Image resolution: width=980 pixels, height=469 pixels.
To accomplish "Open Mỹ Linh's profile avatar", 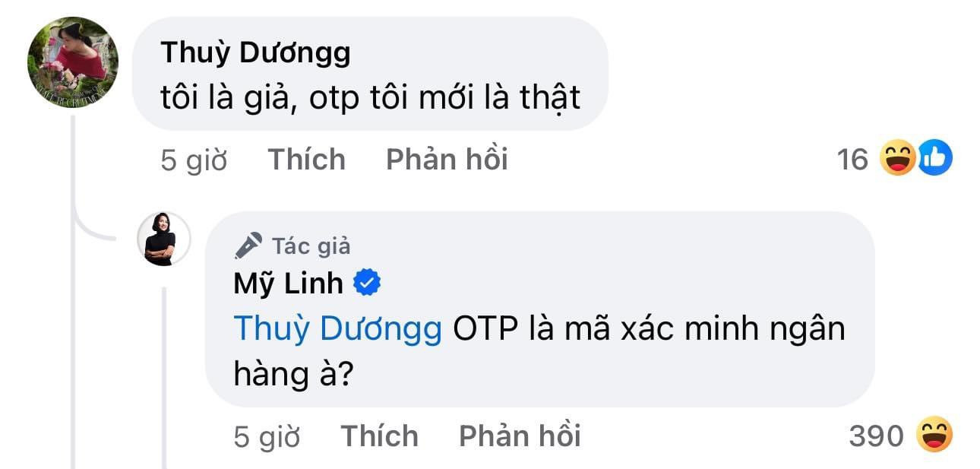I will coord(160,239).
